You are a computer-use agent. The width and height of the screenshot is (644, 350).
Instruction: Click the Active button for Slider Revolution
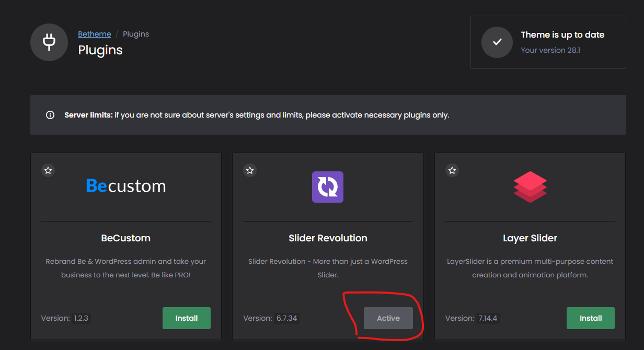click(x=388, y=318)
